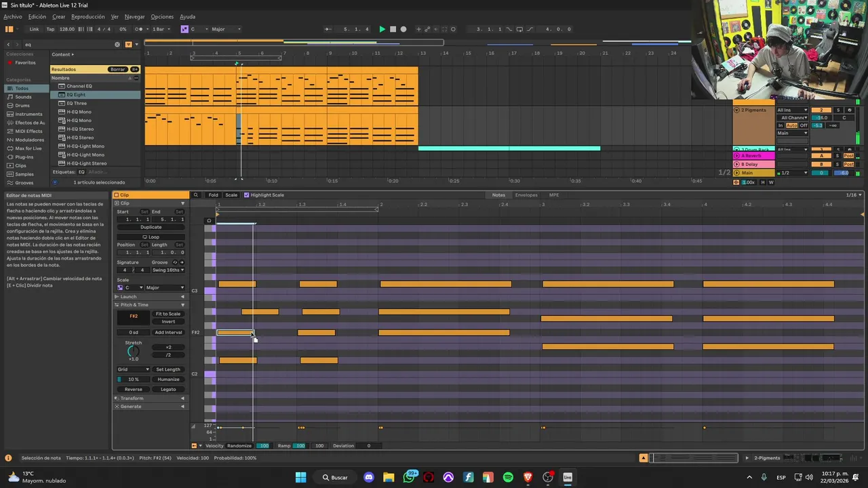Open quantization 1 Bar dropdown
This screenshot has width=868, height=488.
tap(161, 29)
